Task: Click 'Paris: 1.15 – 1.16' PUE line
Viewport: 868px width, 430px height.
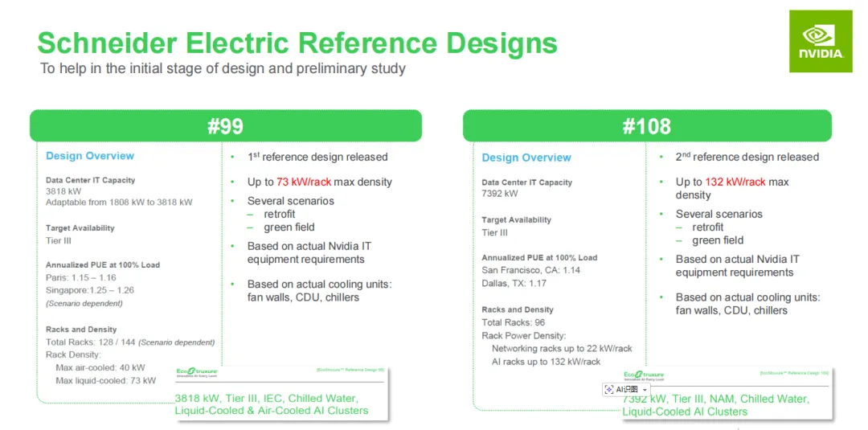Action: 81,277
